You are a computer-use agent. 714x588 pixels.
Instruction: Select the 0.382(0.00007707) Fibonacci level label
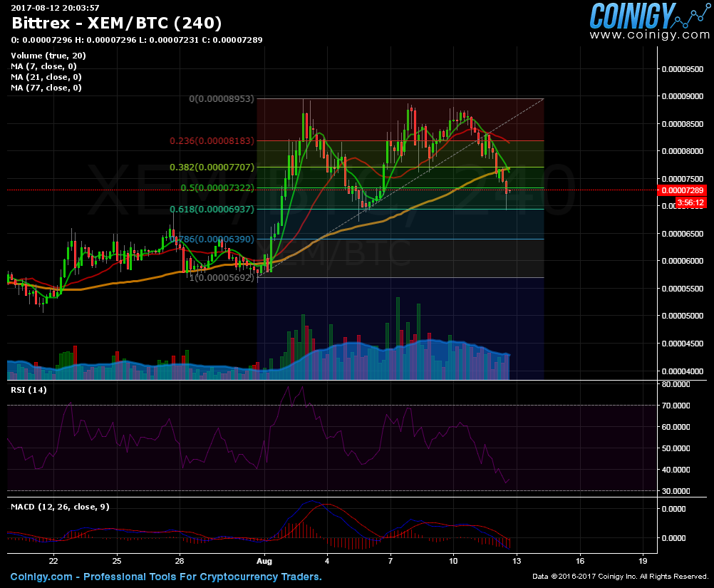pos(212,167)
